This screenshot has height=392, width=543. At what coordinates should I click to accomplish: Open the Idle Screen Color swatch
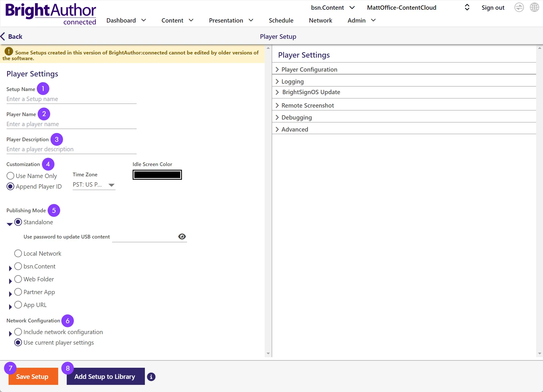[157, 175]
